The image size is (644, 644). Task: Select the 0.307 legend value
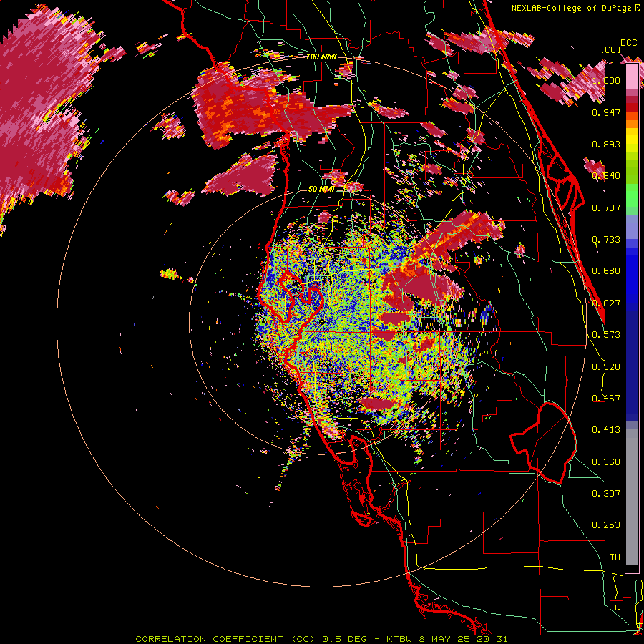[x=606, y=494]
